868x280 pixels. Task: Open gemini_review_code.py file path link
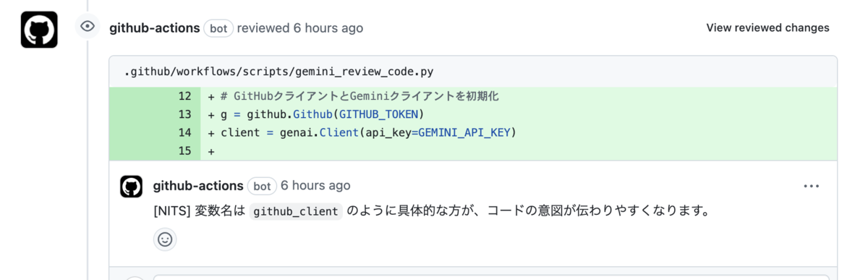278,72
